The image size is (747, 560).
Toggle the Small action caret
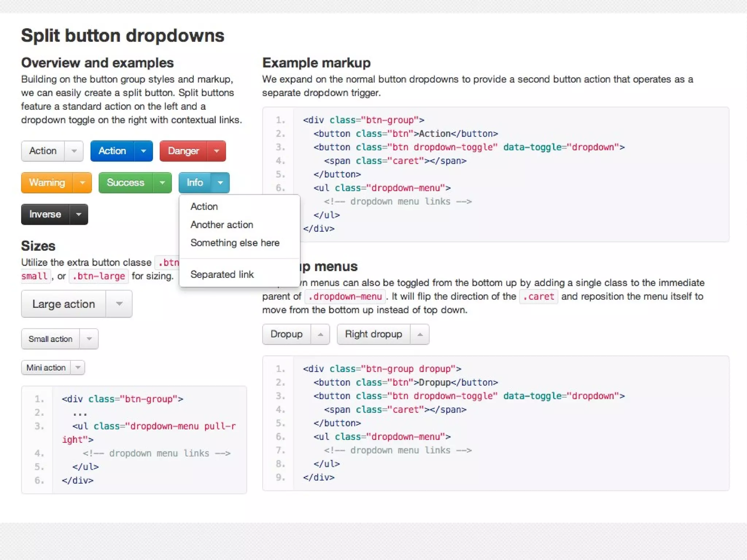click(89, 339)
